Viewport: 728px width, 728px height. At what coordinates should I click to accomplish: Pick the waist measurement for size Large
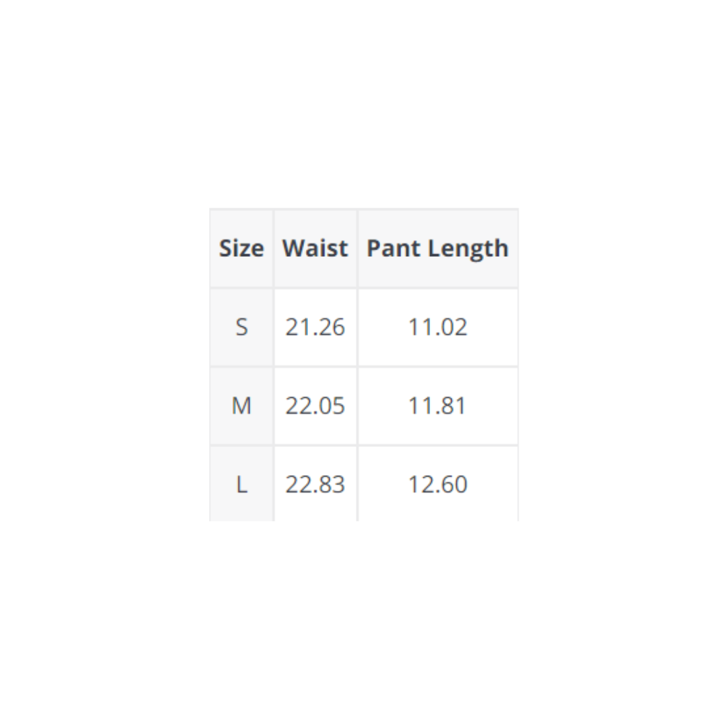[x=315, y=485]
